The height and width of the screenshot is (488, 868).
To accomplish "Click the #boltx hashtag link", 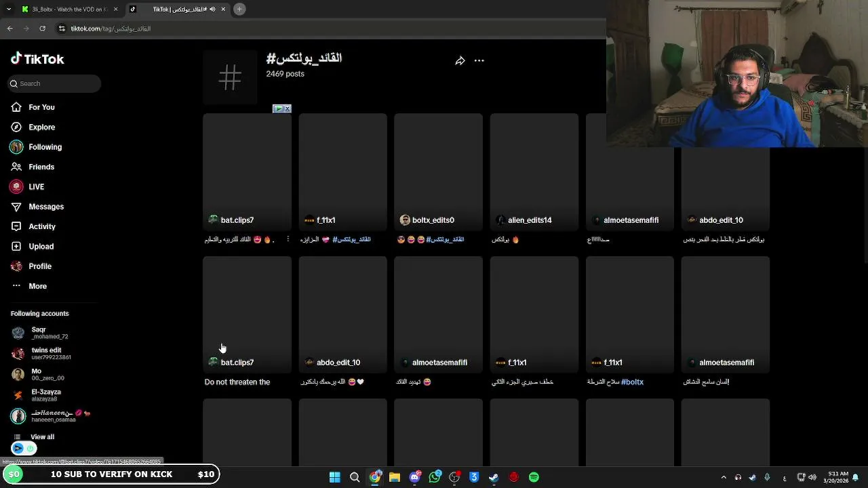I will 632,382.
